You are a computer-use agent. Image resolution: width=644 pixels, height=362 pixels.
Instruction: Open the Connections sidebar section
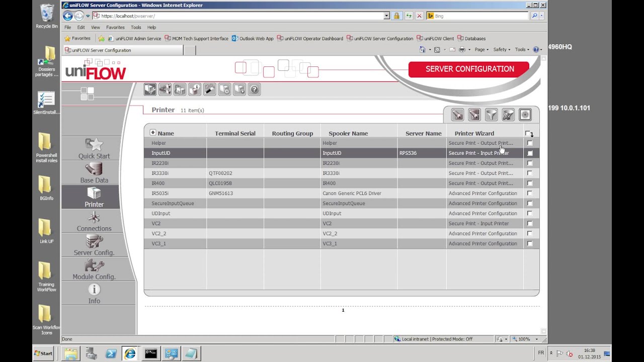point(94,221)
